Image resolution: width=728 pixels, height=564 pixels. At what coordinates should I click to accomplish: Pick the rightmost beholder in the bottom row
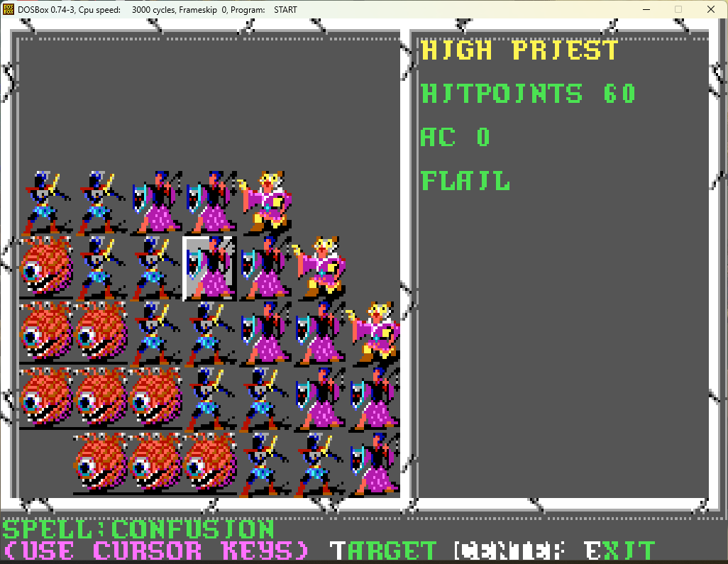point(210,465)
